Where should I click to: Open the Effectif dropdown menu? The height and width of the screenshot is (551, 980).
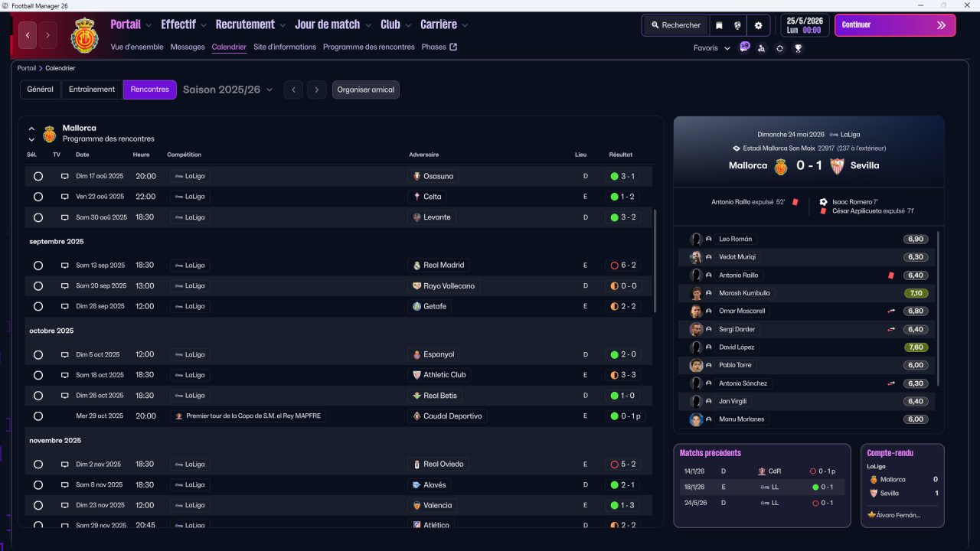(x=184, y=24)
